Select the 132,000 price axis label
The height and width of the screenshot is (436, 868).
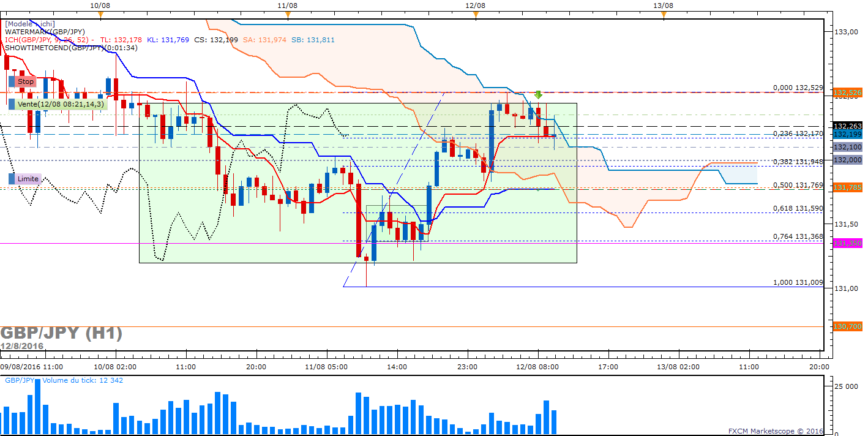848,159
